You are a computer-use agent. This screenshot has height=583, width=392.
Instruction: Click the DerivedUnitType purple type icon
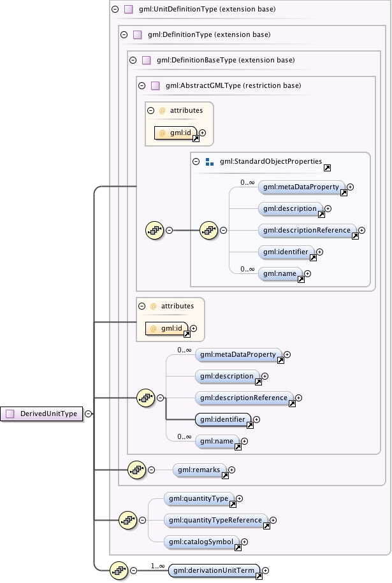(10, 414)
